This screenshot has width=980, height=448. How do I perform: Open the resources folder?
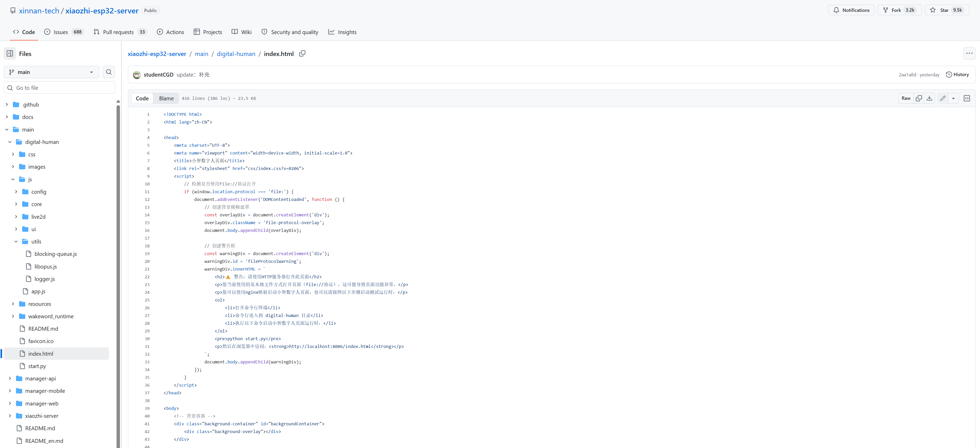(39, 304)
